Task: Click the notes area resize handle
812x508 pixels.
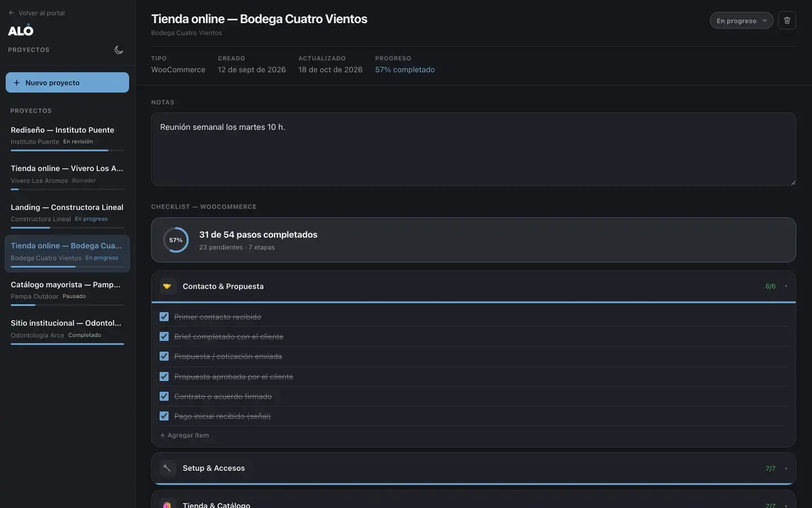Action: tap(793, 182)
